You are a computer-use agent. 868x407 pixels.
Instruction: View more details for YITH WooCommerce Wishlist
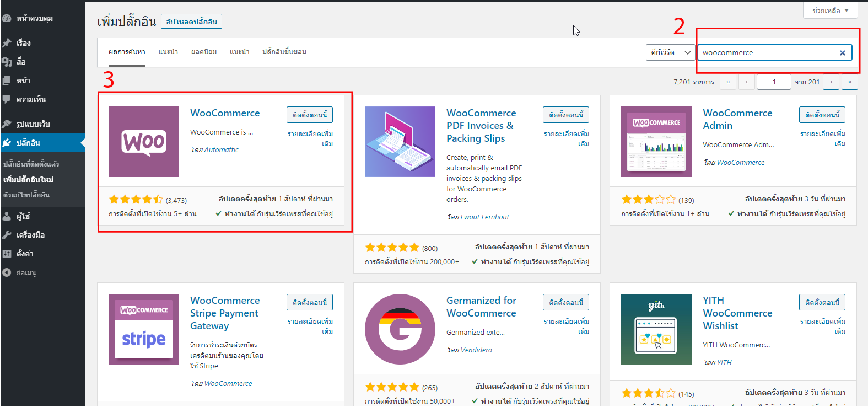[x=823, y=326]
